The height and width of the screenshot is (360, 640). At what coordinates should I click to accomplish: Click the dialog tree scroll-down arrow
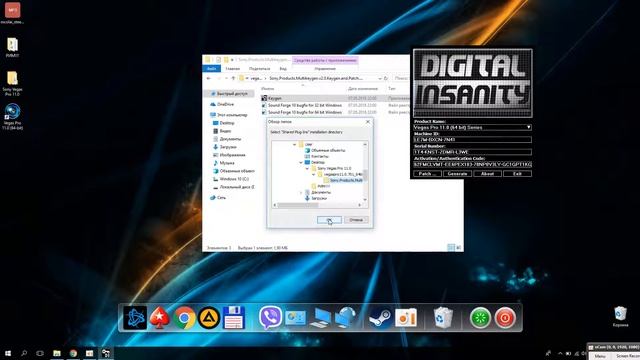pyautogui.click(x=365, y=200)
